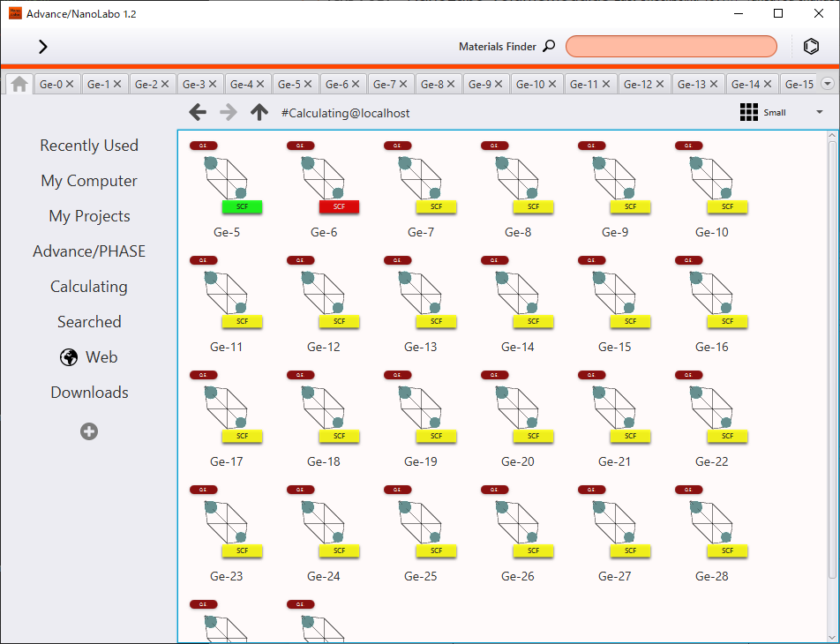This screenshot has height=644, width=840.
Task: Click the icon grid view button
Action: [748, 112]
